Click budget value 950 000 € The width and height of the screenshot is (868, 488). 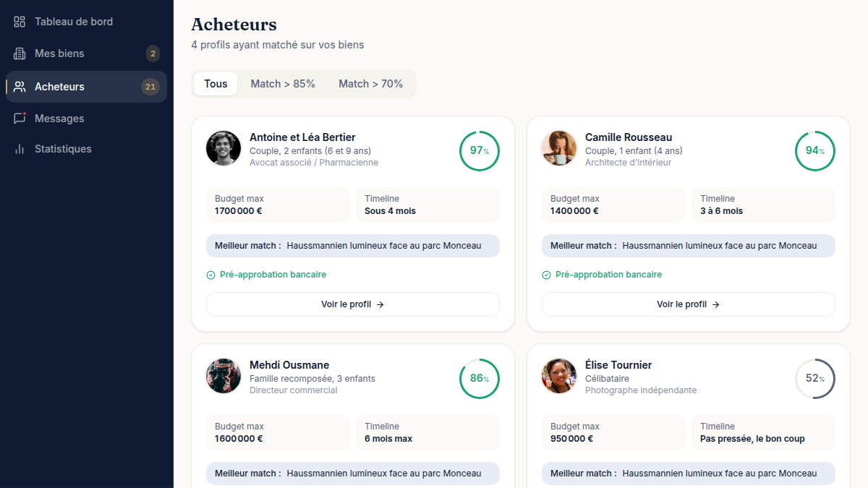[572, 439]
